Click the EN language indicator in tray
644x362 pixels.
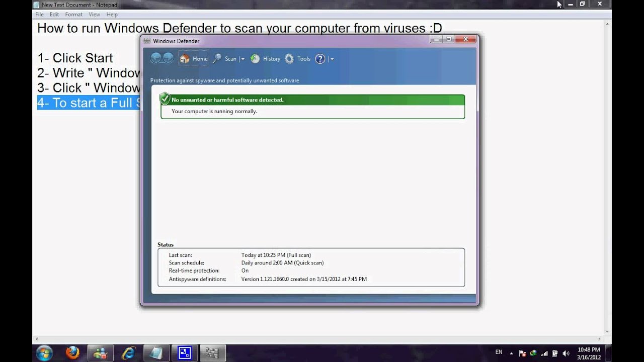[x=499, y=352]
